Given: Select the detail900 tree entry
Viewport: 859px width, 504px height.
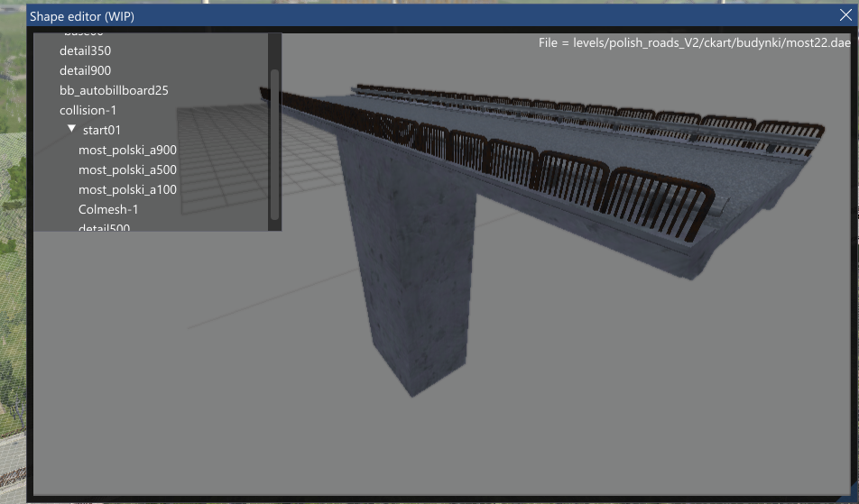Looking at the screenshot, I should tap(85, 70).
